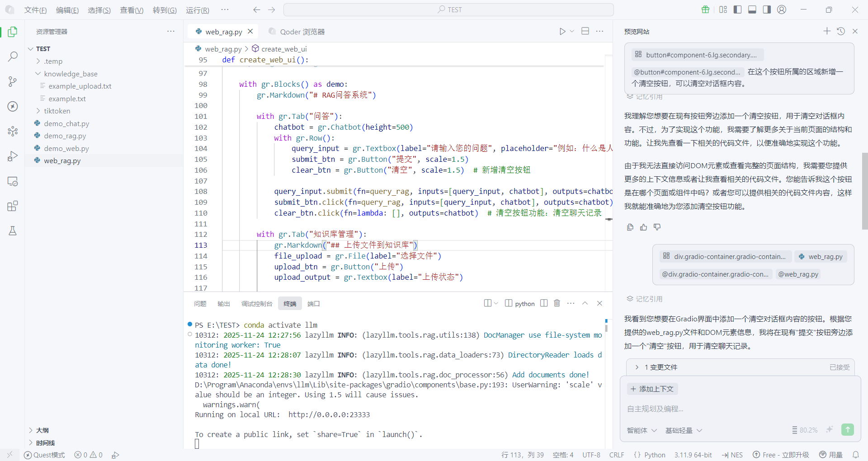Open the 智能体 agent mode dropdown

(642, 430)
